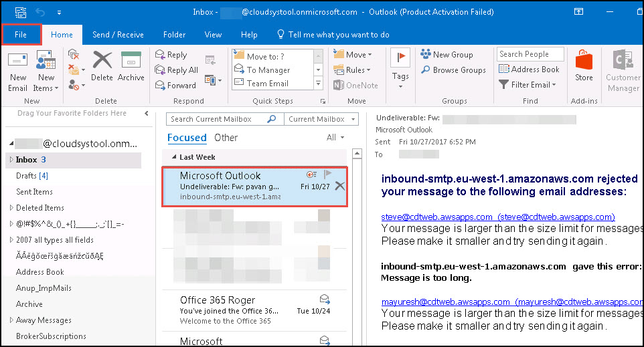Open Customer Manager

click(x=623, y=72)
